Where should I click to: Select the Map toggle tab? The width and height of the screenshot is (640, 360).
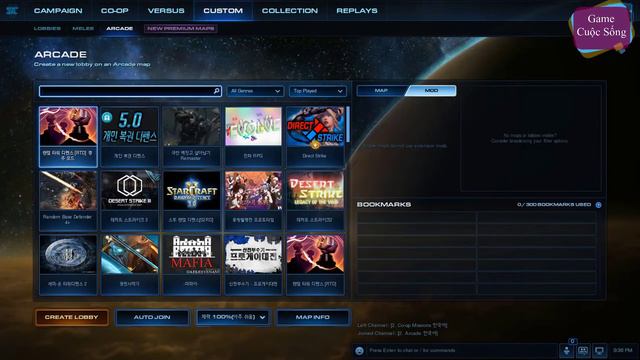(x=381, y=91)
